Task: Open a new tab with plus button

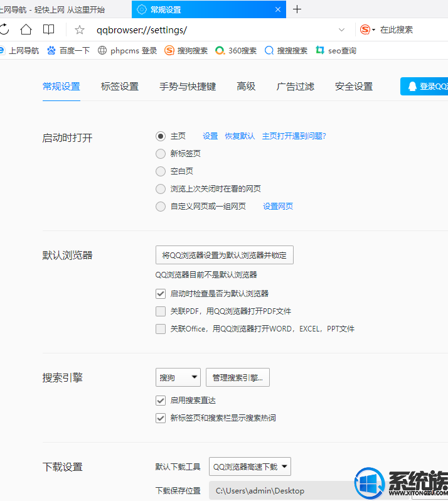Action: point(297,9)
